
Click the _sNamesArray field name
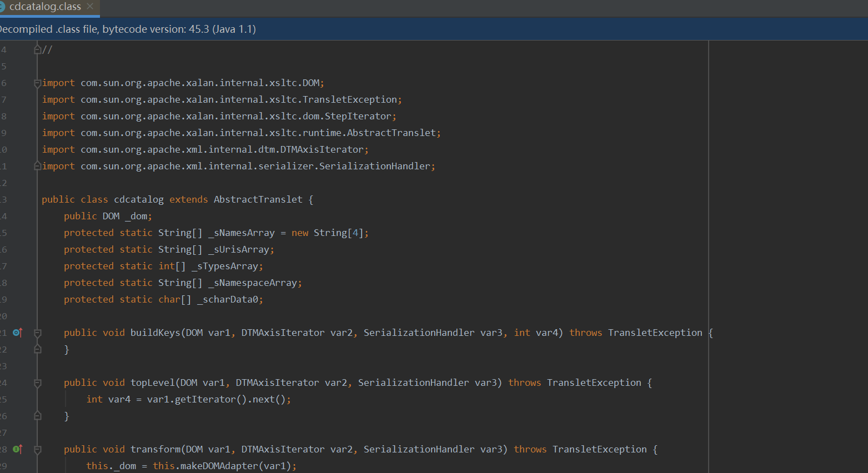tap(242, 233)
